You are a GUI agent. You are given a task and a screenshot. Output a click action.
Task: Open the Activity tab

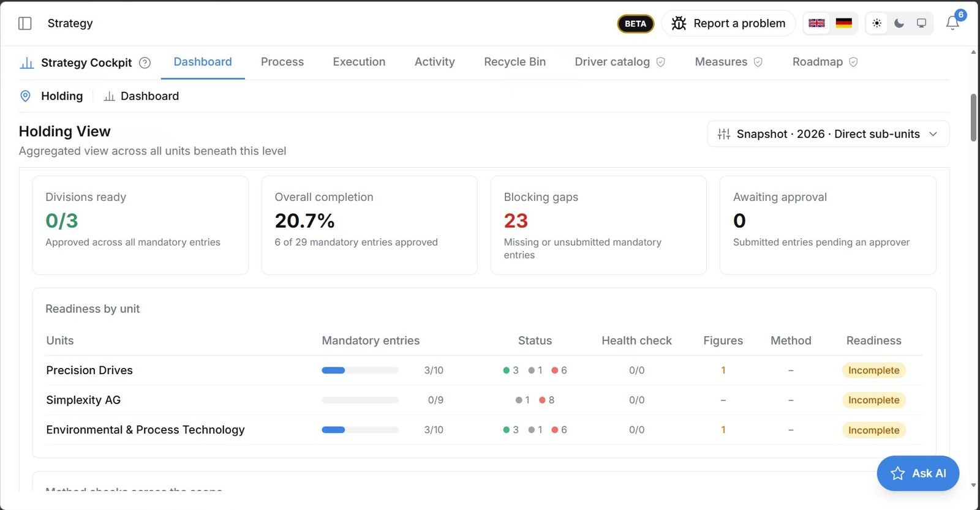(x=435, y=62)
